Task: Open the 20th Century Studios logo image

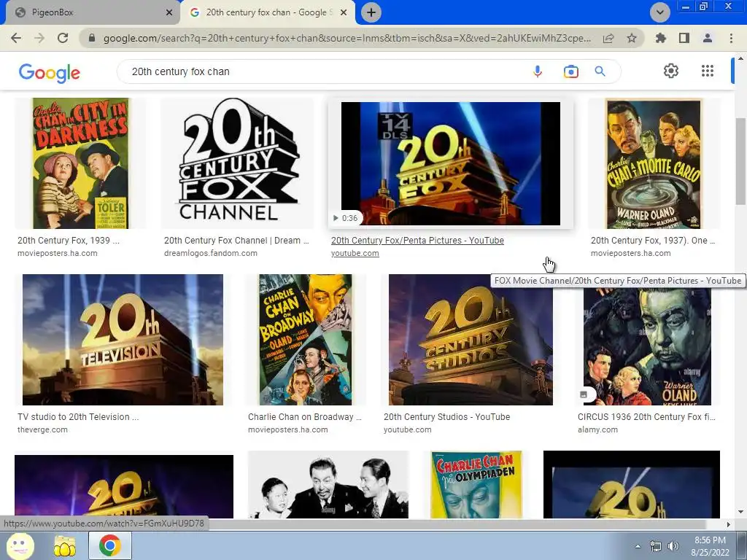Action: pyautogui.click(x=471, y=340)
